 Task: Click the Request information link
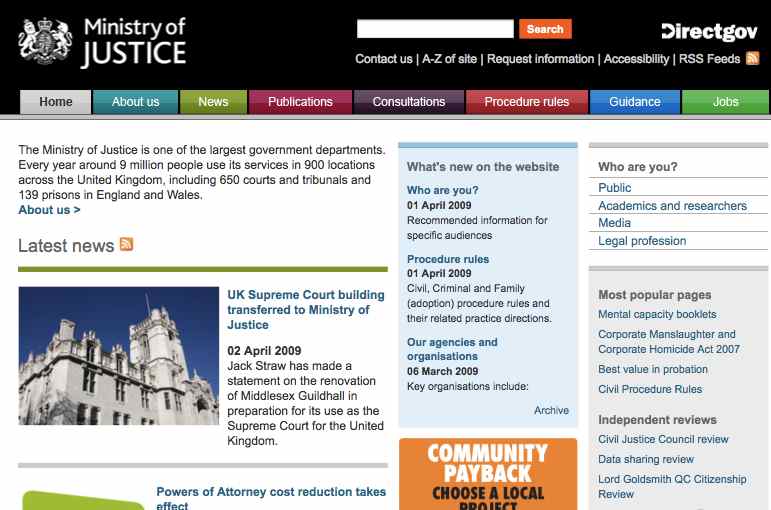coord(540,59)
